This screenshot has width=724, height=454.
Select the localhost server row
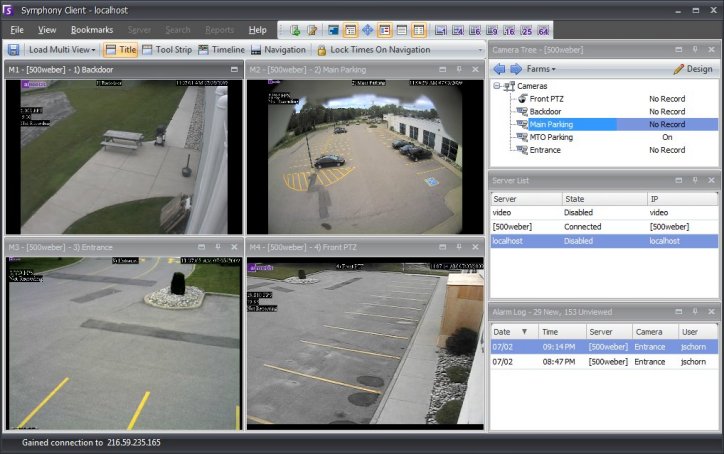(604, 241)
